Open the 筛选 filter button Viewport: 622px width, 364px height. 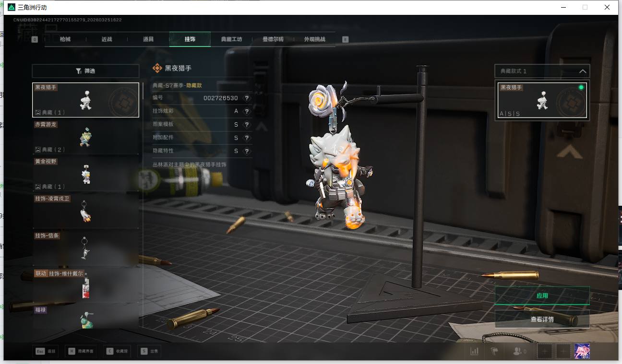click(x=85, y=71)
